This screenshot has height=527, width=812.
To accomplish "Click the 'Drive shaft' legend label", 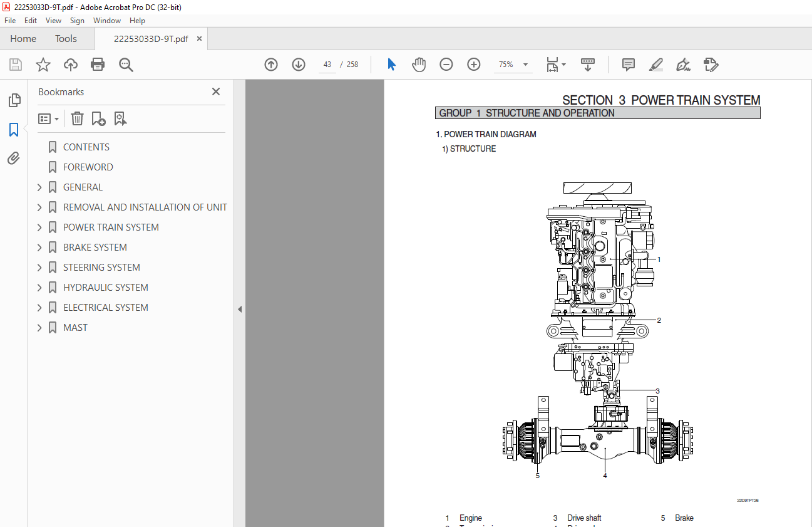I will coord(584,518).
